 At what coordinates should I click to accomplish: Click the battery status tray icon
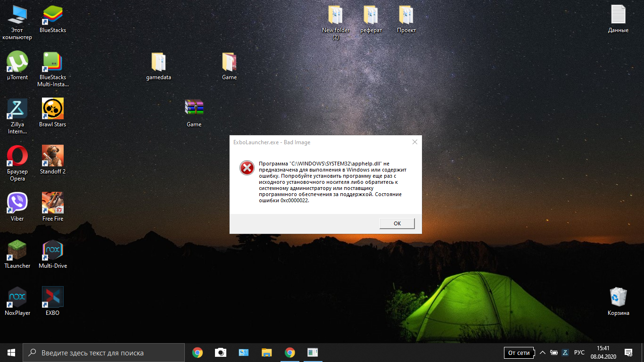(554, 353)
